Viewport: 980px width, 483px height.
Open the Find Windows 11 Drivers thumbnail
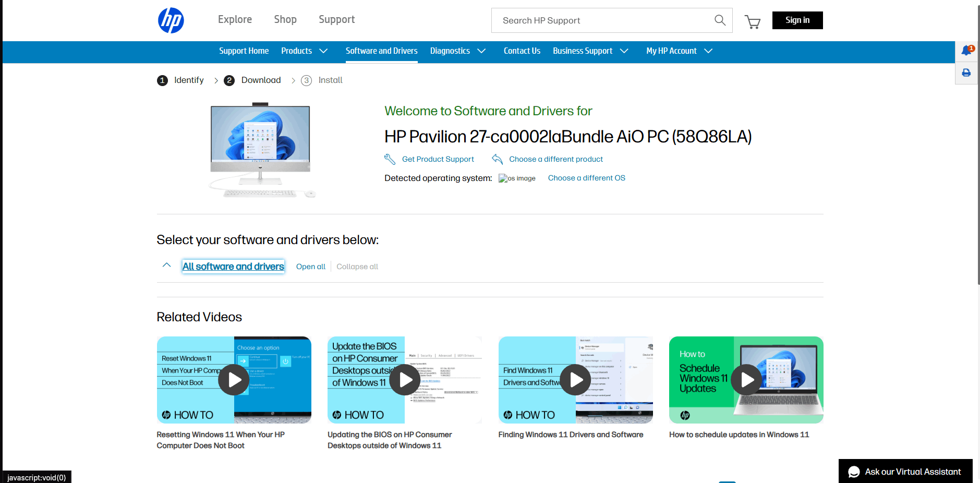click(576, 380)
